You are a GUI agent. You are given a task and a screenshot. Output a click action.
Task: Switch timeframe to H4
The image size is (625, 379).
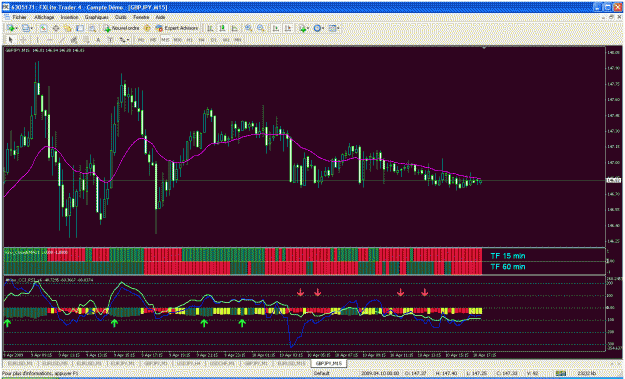point(201,39)
